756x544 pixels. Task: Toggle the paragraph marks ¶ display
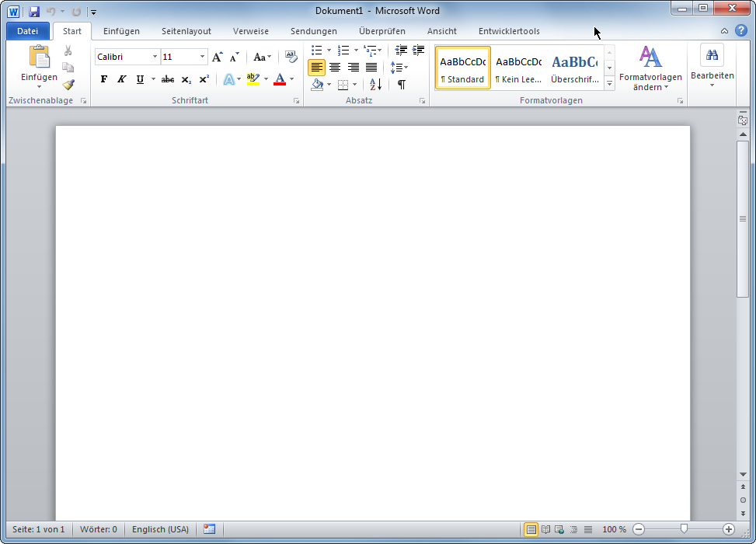[401, 85]
